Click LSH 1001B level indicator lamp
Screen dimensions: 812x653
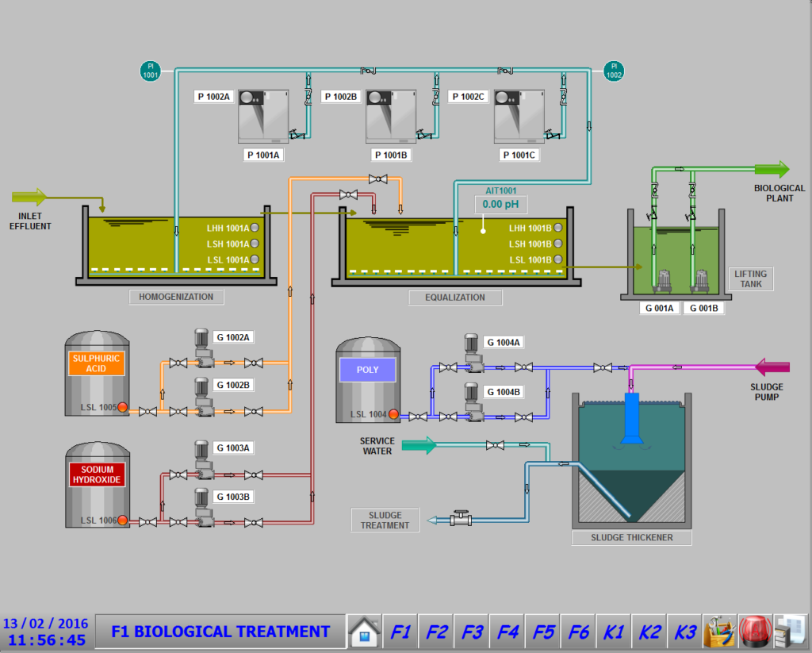[x=557, y=244]
